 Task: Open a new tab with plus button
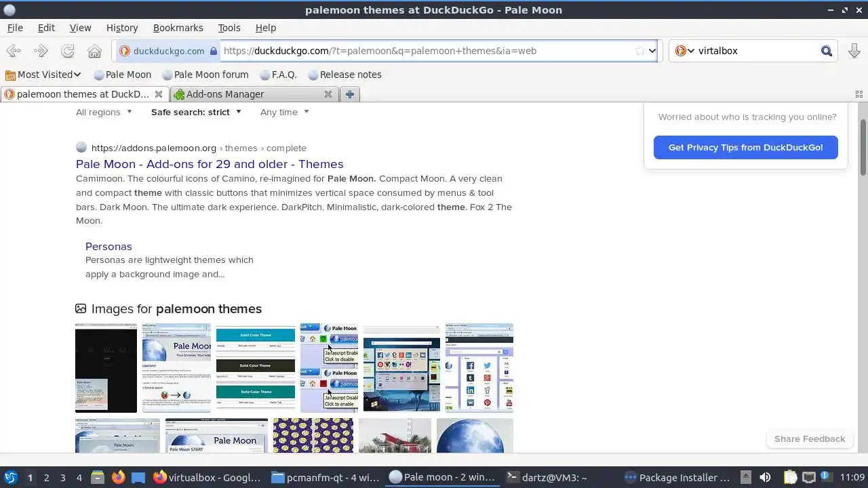click(x=349, y=94)
